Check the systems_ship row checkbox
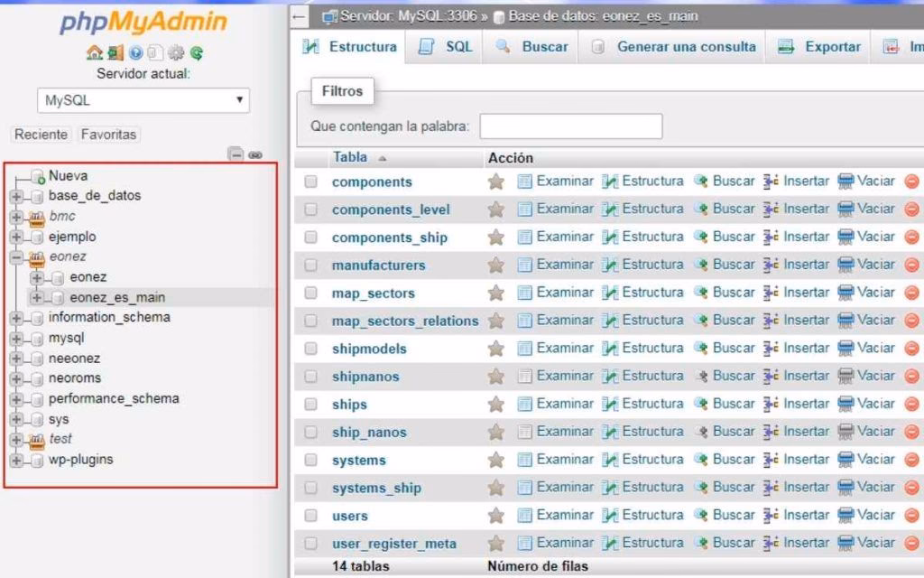Viewport: 924px width, 578px height. point(310,488)
